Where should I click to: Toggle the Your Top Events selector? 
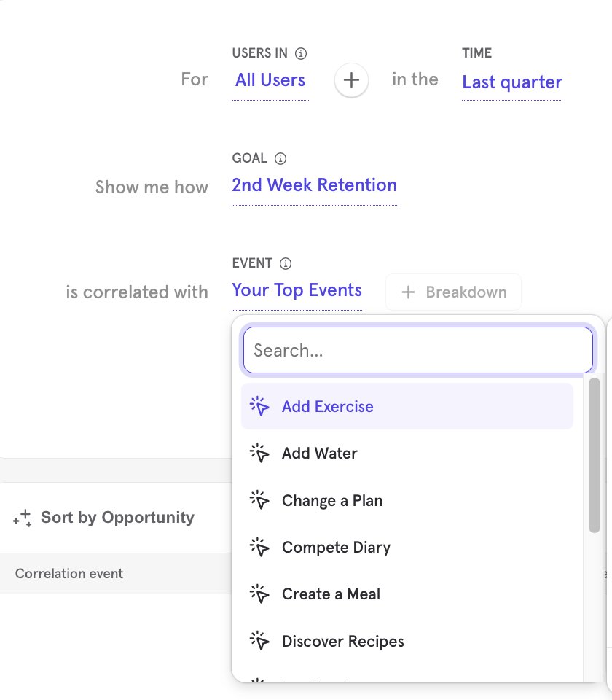297,290
